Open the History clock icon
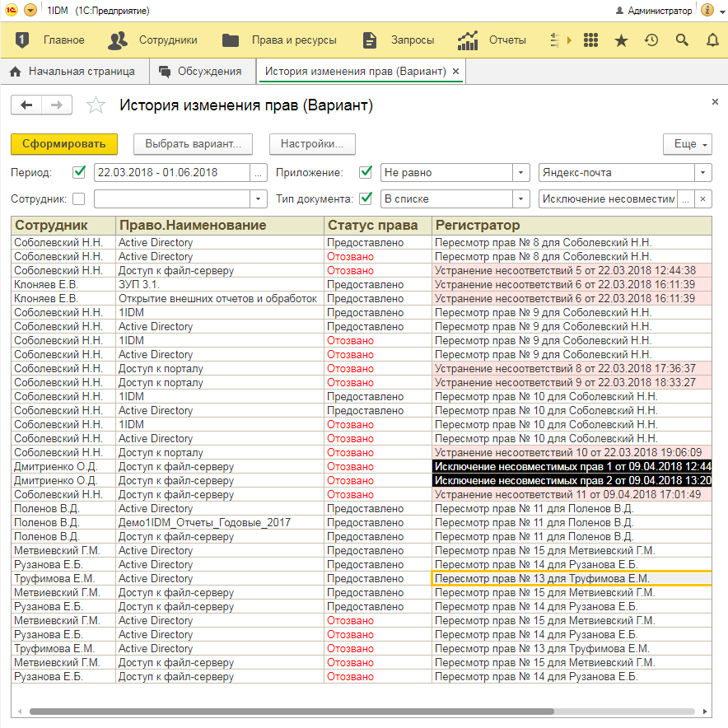728x728 pixels. point(651,40)
